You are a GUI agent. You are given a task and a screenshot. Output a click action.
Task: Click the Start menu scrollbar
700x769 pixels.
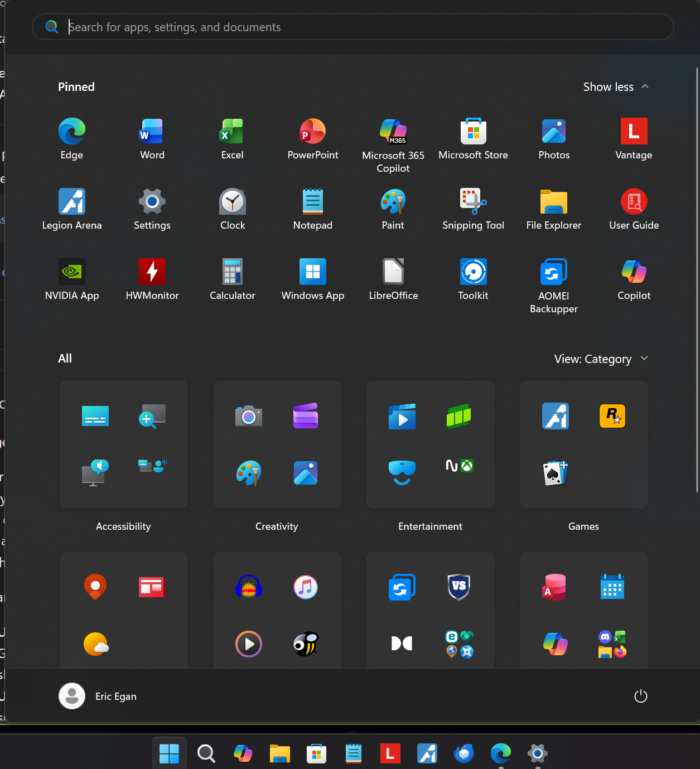tap(697, 280)
